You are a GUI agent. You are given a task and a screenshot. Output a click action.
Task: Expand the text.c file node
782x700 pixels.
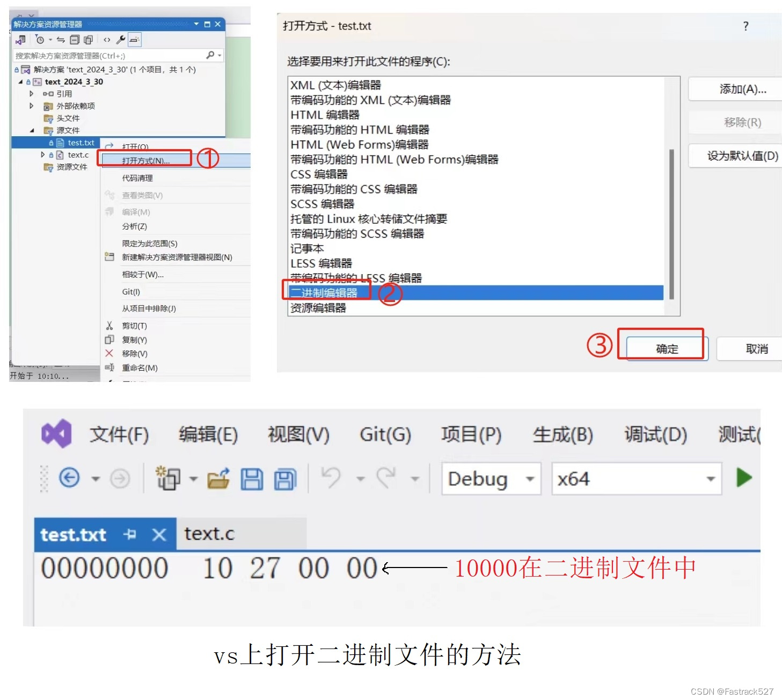click(x=43, y=154)
